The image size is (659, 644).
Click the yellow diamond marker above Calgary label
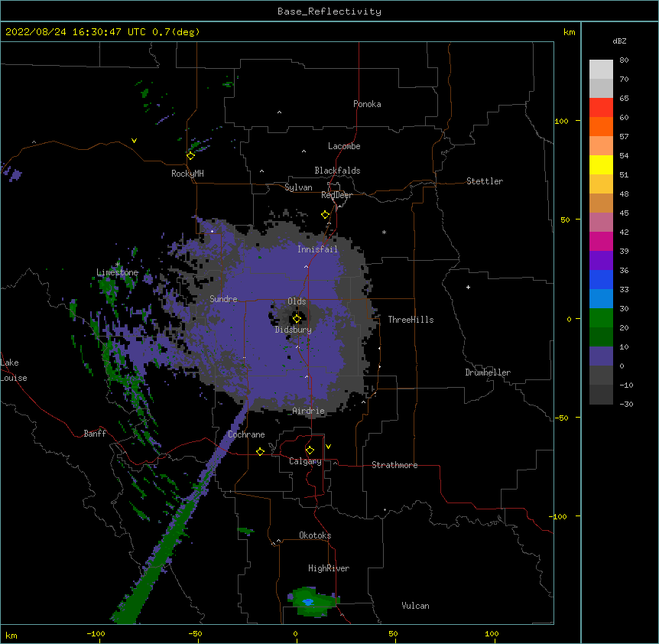[310, 450]
